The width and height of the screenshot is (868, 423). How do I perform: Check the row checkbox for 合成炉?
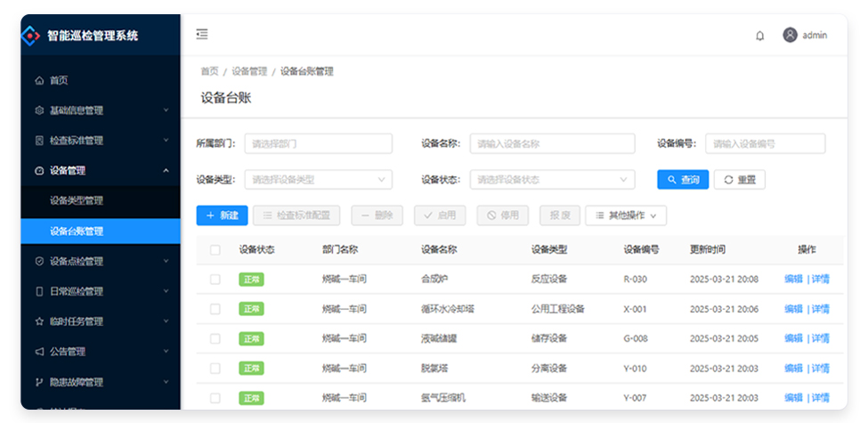point(215,280)
